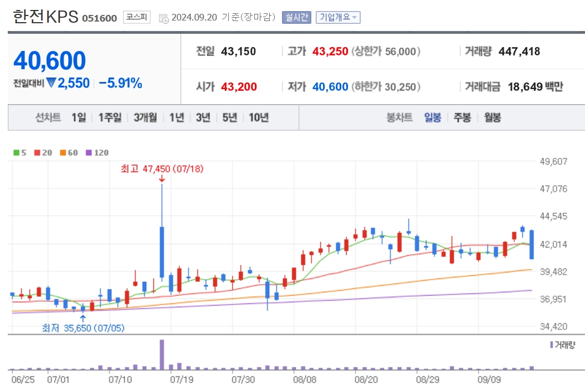Select the 1주일 line chart tab
Viewport: 585px width, 392px height.
pos(110,117)
